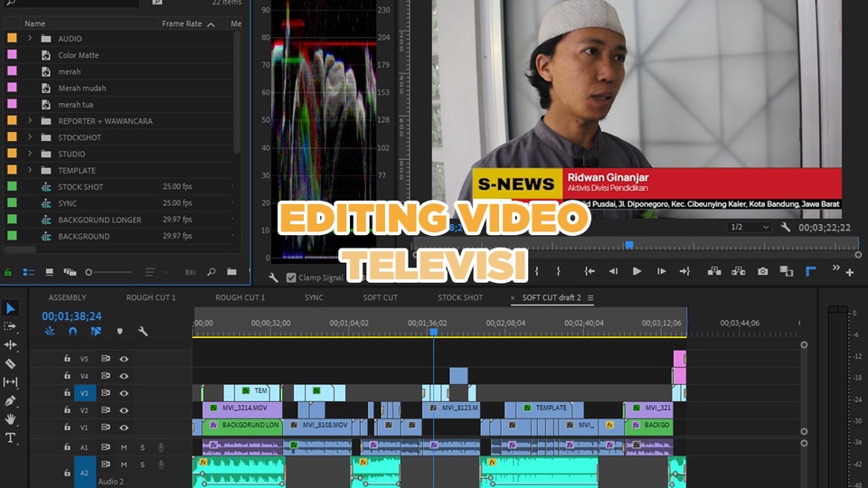
Task: Create a new bin in Project panel
Action: coord(232,272)
